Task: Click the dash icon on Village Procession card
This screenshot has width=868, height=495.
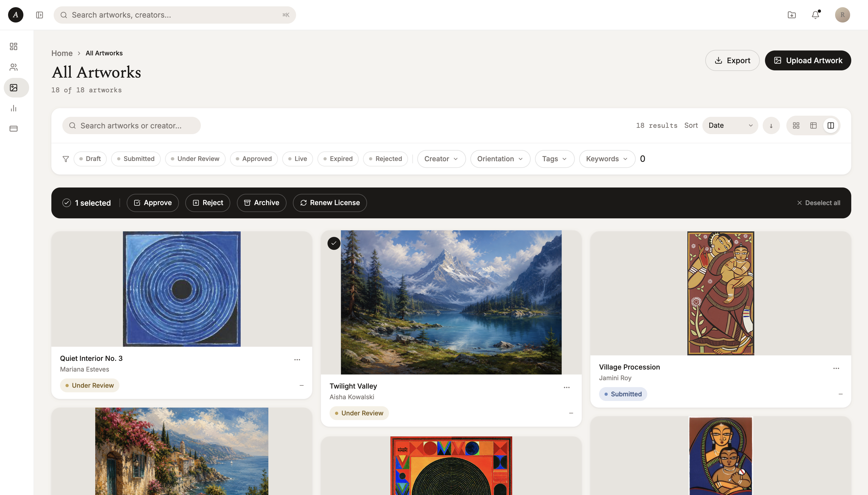Action: [841, 394]
